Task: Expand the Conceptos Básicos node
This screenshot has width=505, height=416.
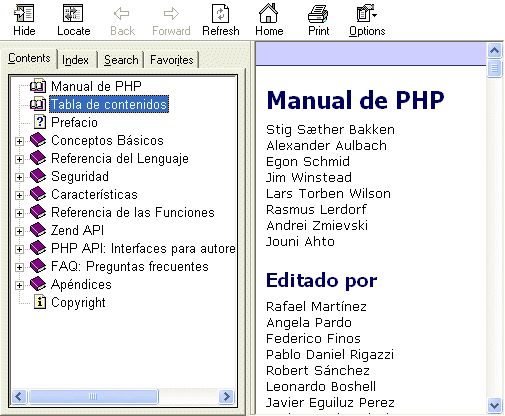Action: coord(19,141)
